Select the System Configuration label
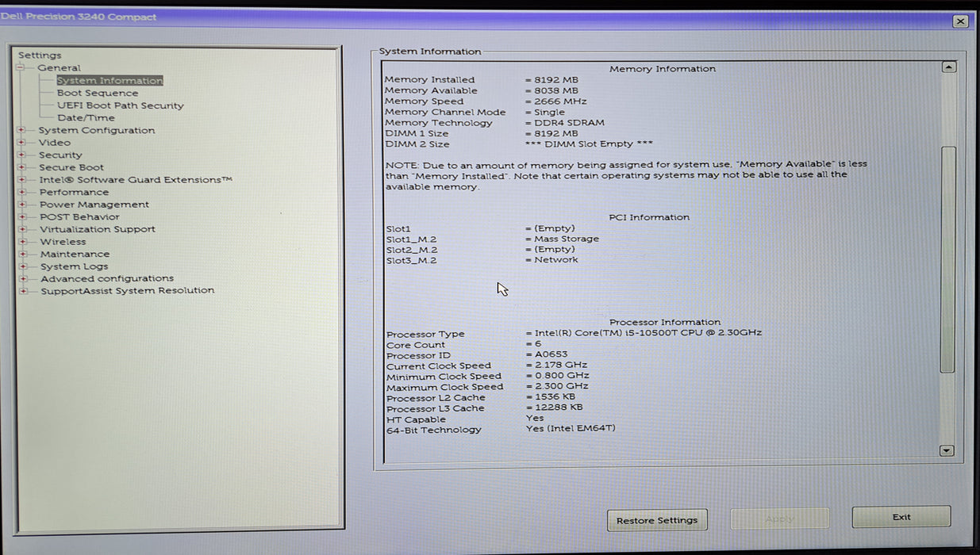This screenshot has width=980, height=555. [x=97, y=130]
